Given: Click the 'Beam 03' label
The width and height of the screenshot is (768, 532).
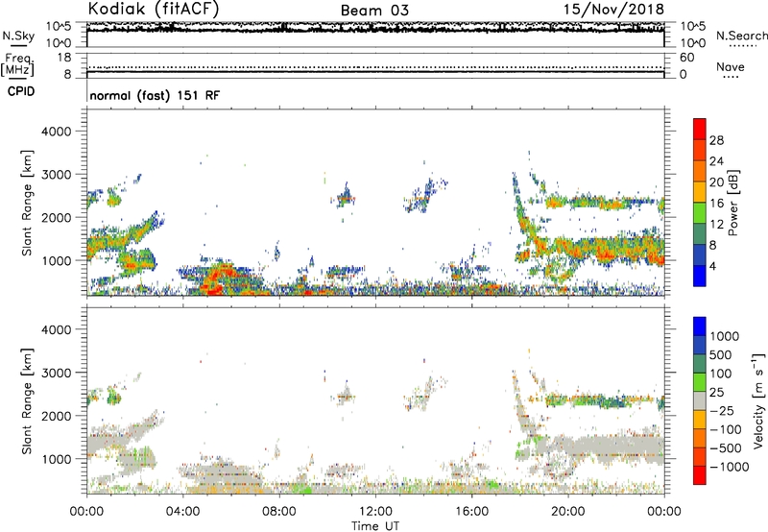Looking at the screenshot, I should [x=374, y=11].
